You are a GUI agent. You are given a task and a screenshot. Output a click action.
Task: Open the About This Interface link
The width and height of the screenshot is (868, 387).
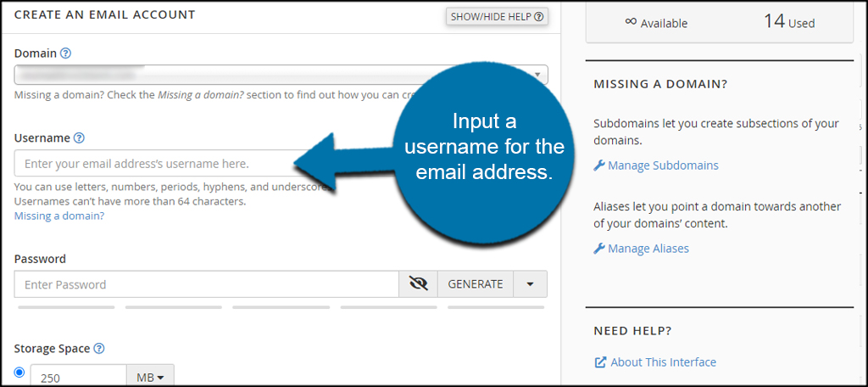point(655,362)
